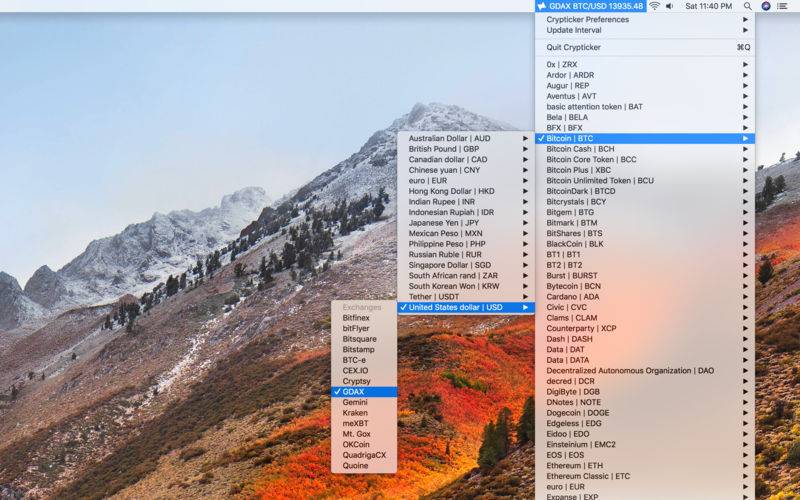Choose Kraken exchange
The width and height of the screenshot is (800, 500).
tap(364, 413)
